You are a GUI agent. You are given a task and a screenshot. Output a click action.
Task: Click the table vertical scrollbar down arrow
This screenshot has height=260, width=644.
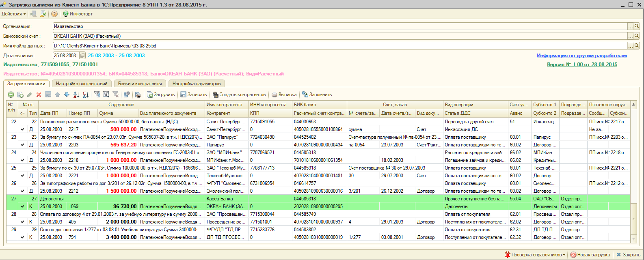click(634, 240)
